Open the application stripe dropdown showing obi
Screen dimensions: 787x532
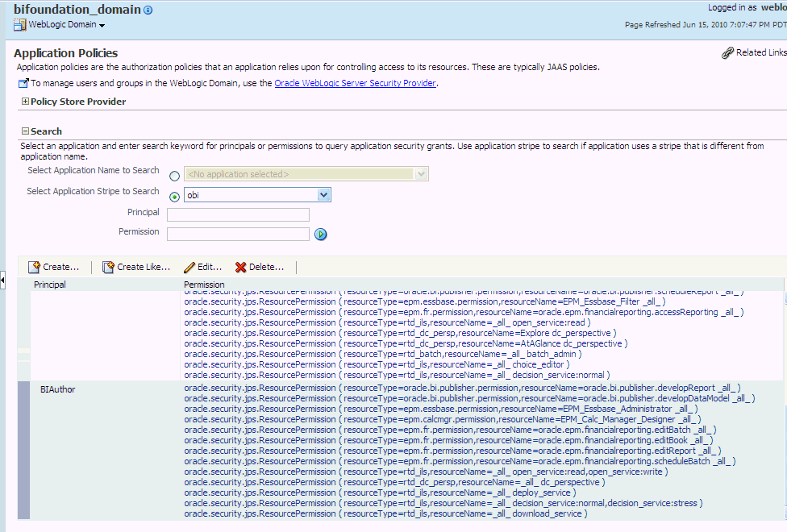click(323, 194)
